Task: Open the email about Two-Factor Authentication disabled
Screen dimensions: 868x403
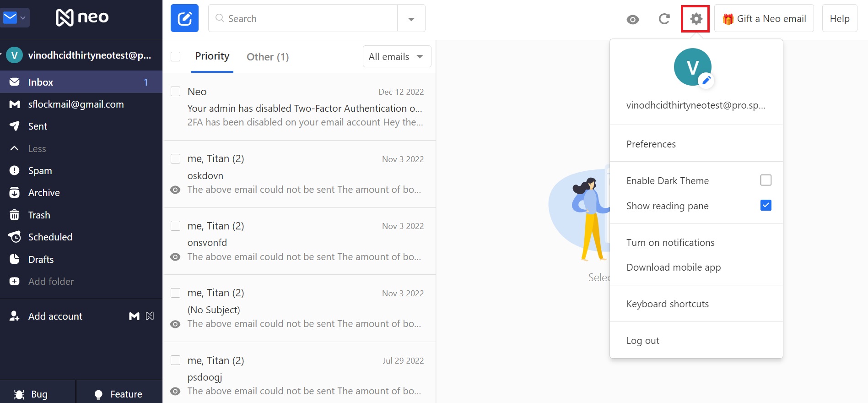Action: 300,107
